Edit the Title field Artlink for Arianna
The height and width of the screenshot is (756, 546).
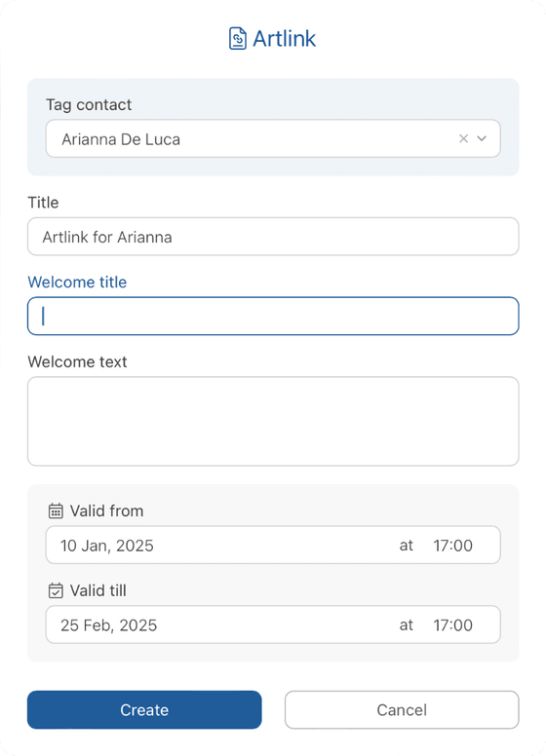click(x=273, y=237)
